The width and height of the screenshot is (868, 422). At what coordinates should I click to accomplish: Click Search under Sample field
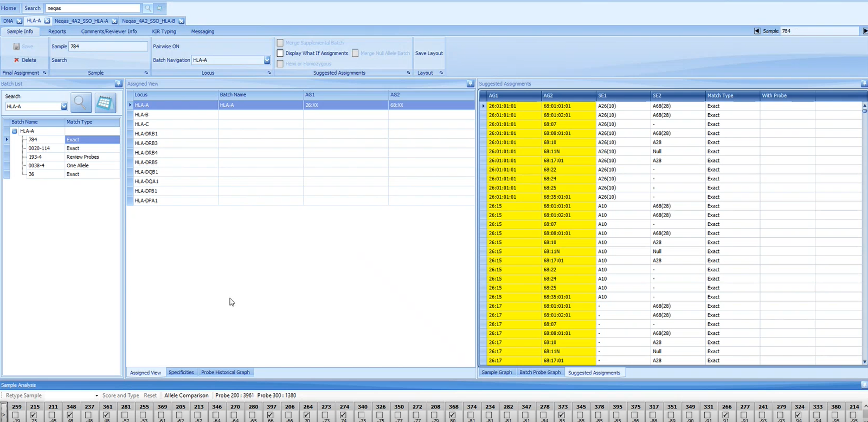click(x=59, y=60)
